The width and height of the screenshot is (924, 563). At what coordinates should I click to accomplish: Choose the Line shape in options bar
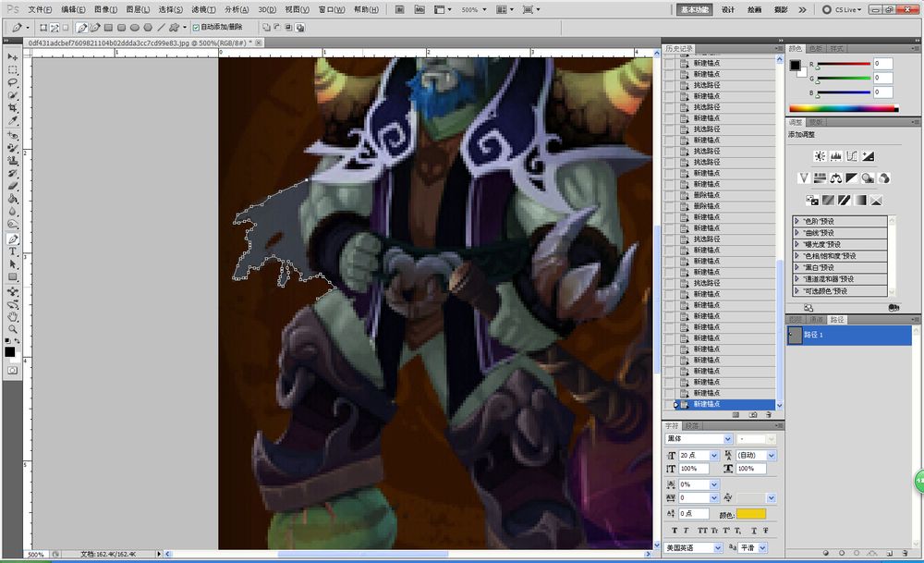161,27
